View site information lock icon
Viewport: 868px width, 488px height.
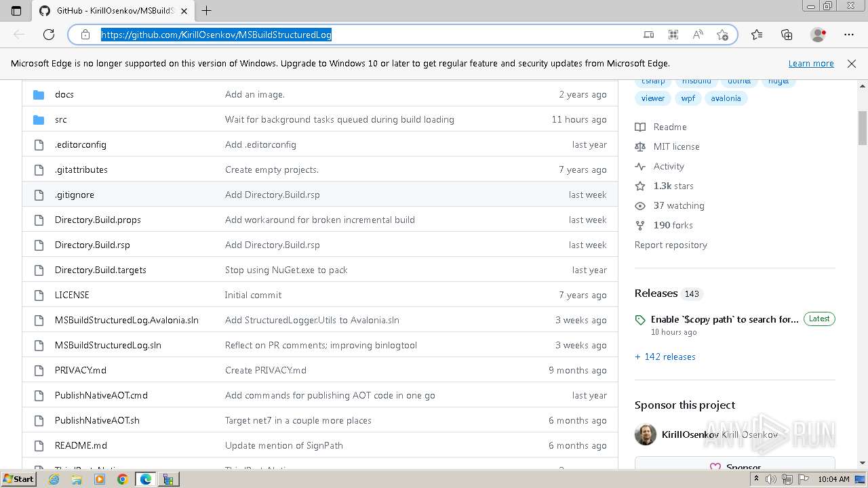[85, 35]
